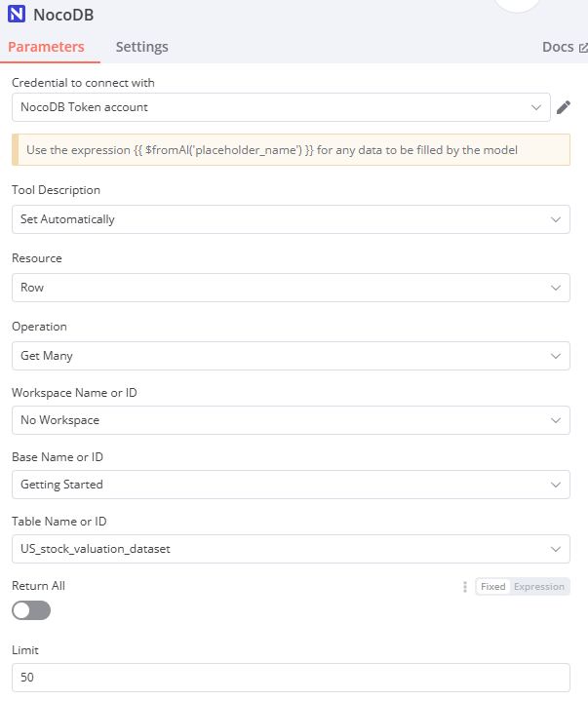Viewport: 588px width, 701px height.
Task: Select Fixed mode for Return All
Action: (493, 587)
